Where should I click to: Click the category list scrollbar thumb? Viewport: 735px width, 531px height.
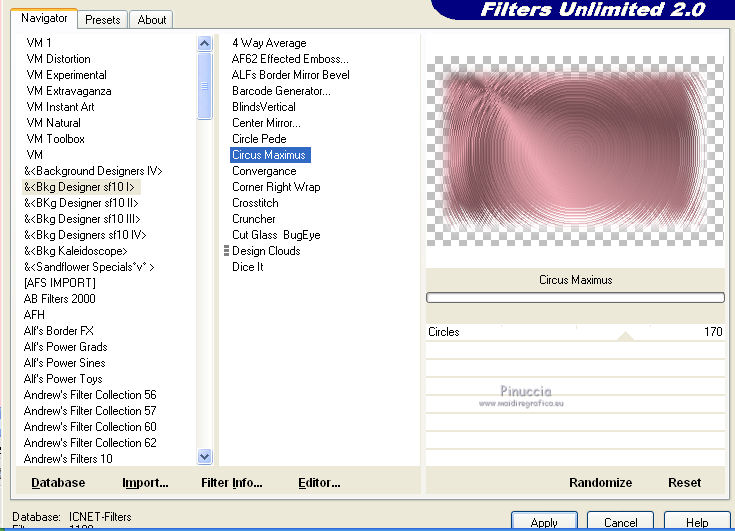click(x=204, y=86)
